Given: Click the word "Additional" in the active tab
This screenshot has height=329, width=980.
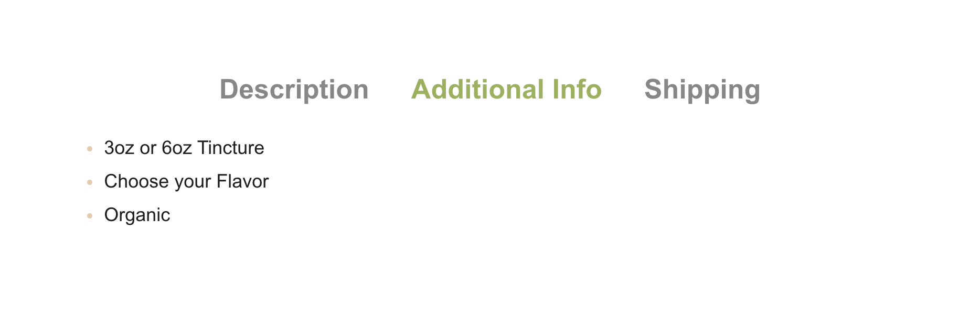Looking at the screenshot, I should pos(477,90).
